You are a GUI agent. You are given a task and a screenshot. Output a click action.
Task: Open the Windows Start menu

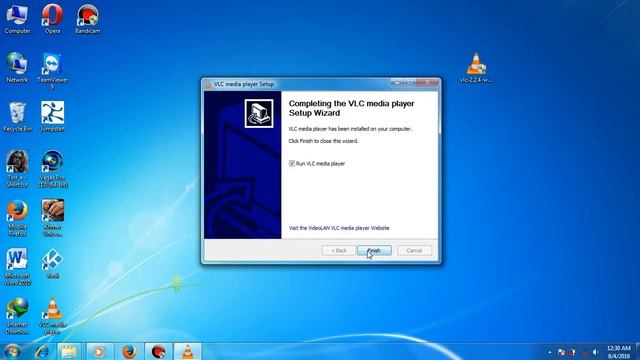[12, 351]
